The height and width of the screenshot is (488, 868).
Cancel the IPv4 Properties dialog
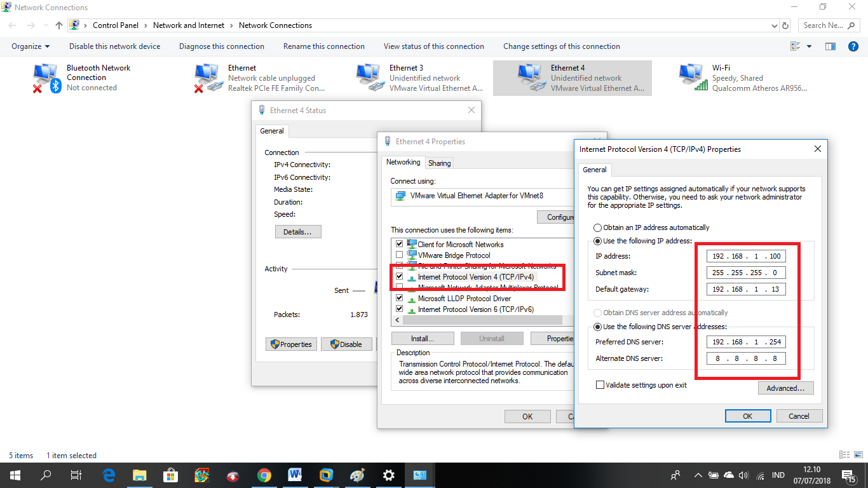(x=799, y=416)
